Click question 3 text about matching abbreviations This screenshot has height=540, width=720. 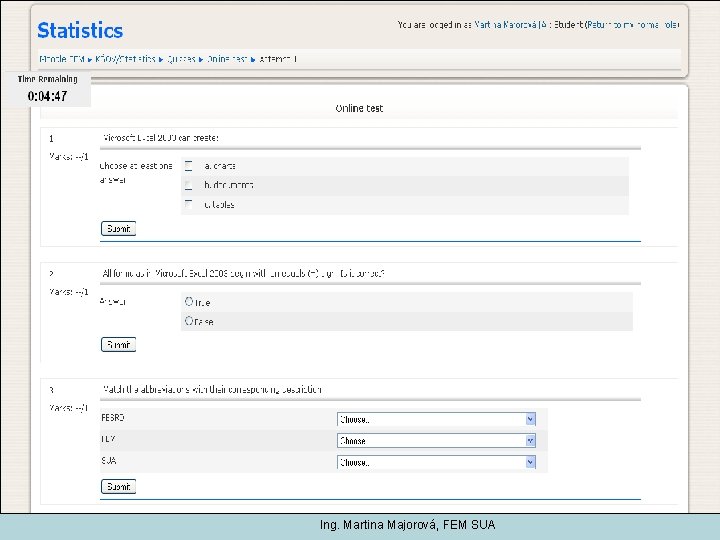[x=212, y=390]
